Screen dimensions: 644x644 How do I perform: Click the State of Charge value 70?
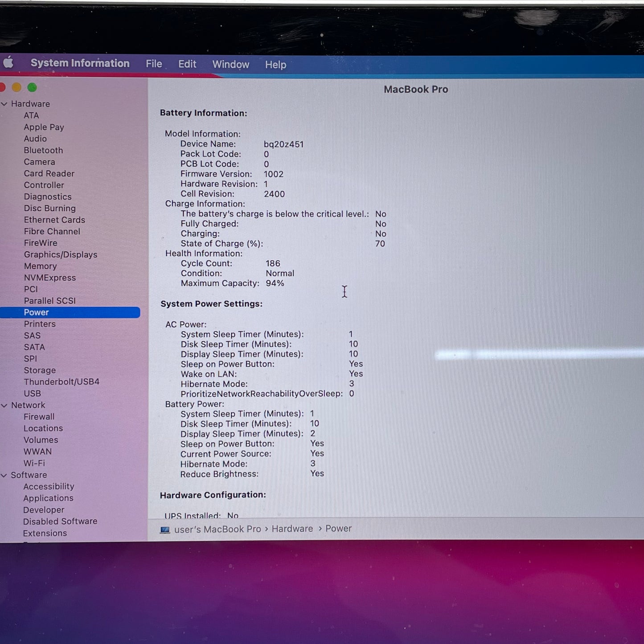[x=380, y=243]
